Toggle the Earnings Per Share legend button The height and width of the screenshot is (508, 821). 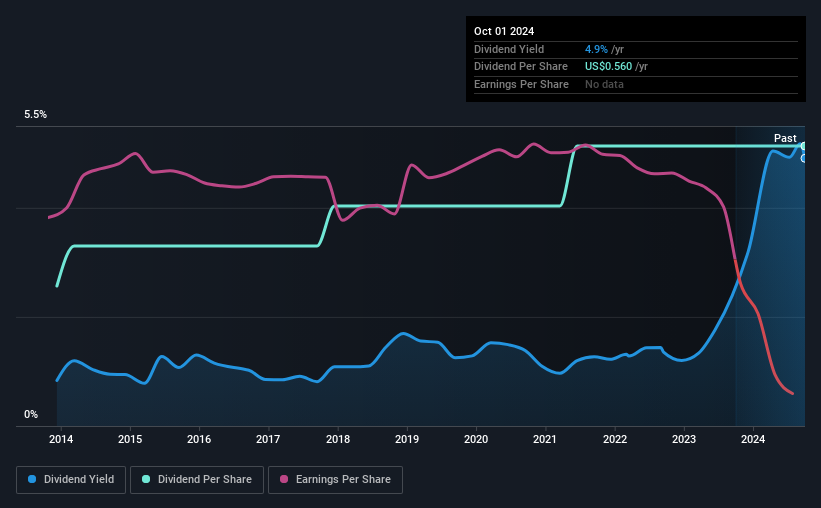coord(335,479)
